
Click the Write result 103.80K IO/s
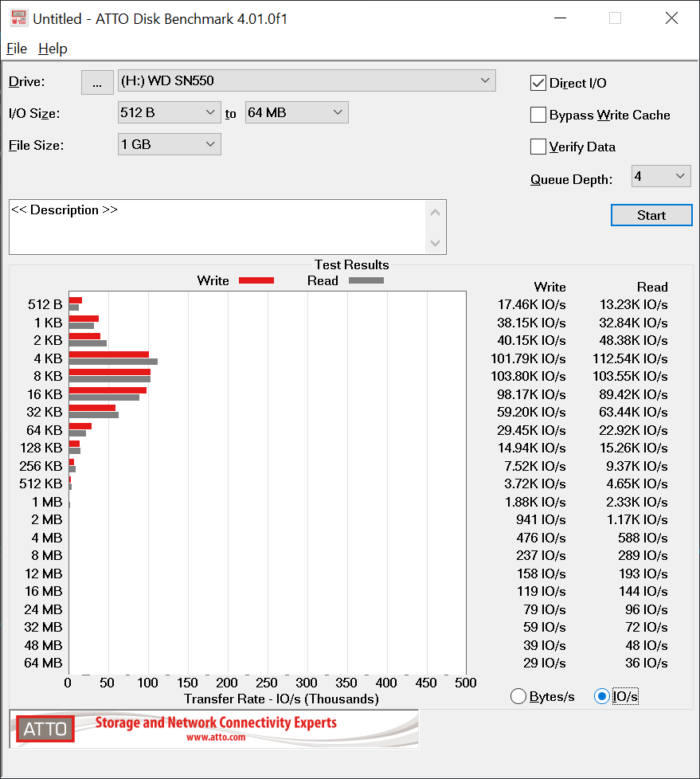[528, 376]
